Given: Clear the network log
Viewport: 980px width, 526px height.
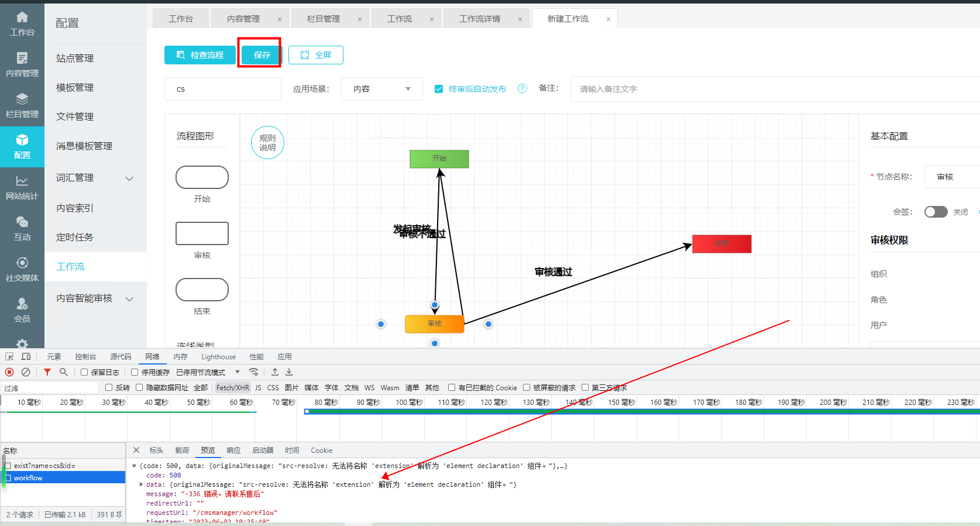Looking at the screenshot, I should (x=26, y=372).
